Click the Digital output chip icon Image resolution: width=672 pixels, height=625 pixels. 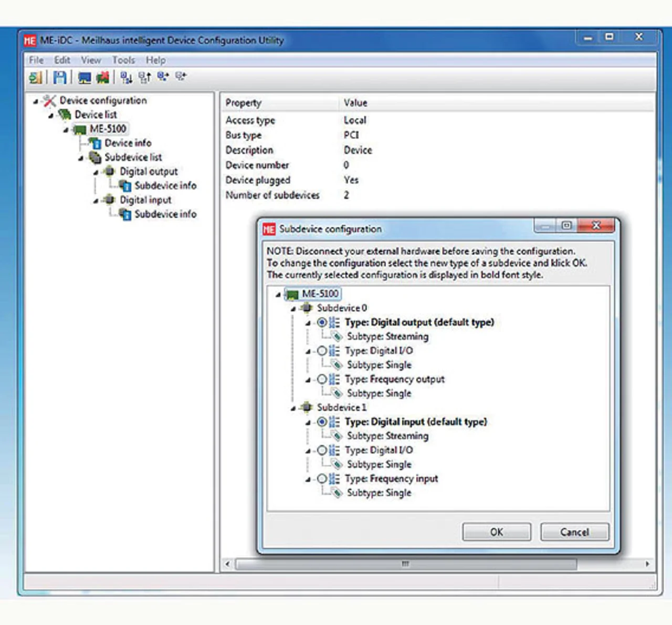point(110,171)
